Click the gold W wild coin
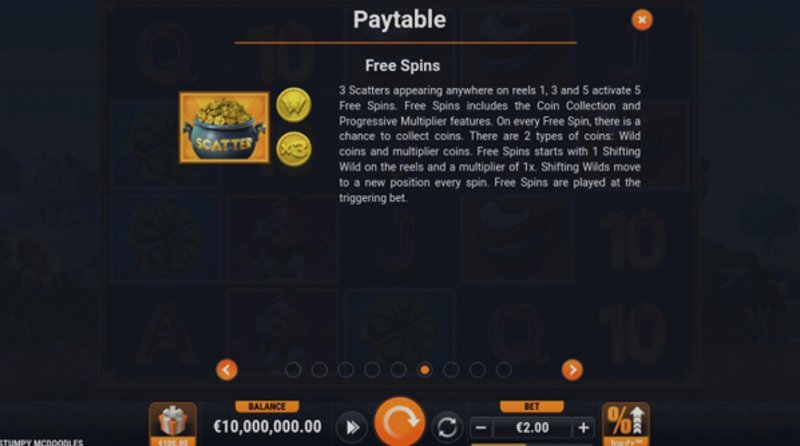The width and height of the screenshot is (800, 446). pyautogui.click(x=294, y=105)
